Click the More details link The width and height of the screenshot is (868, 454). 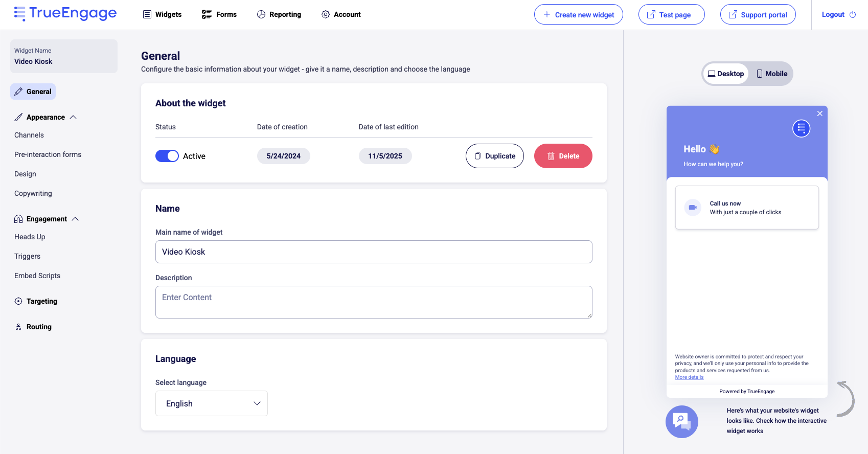click(689, 377)
